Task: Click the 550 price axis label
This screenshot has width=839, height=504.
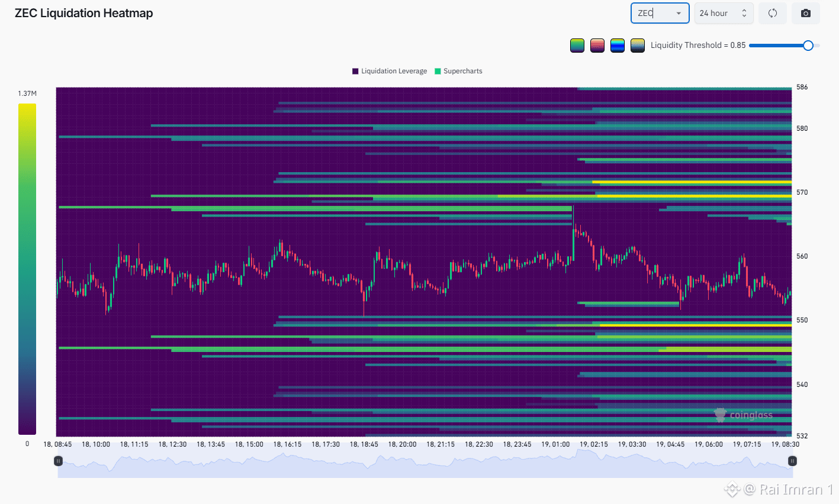Action: coord(802,320)
